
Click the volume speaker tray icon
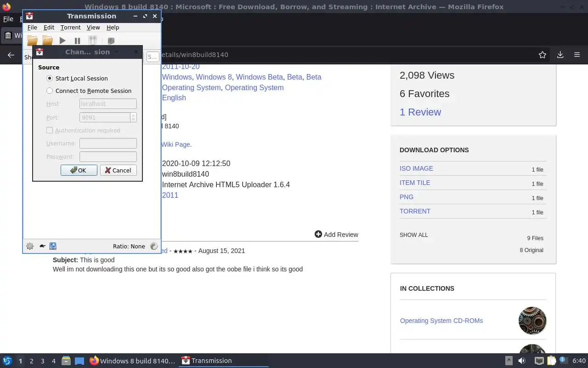522,361
